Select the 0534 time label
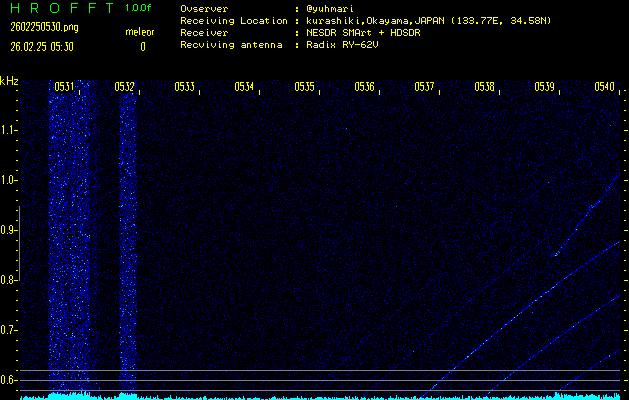629x400 pixels. [244, 87]
